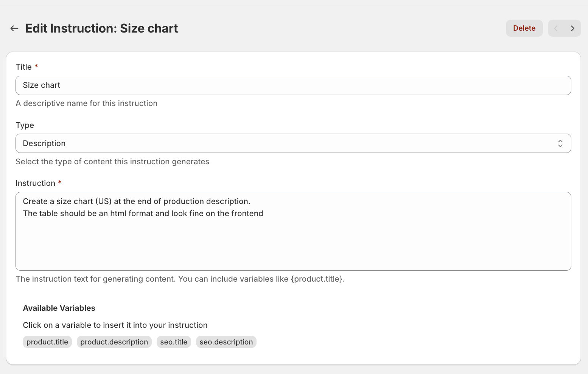The image size is (588, 374).
Task: Go back using the left arrow icon
Action: [14, 28]
